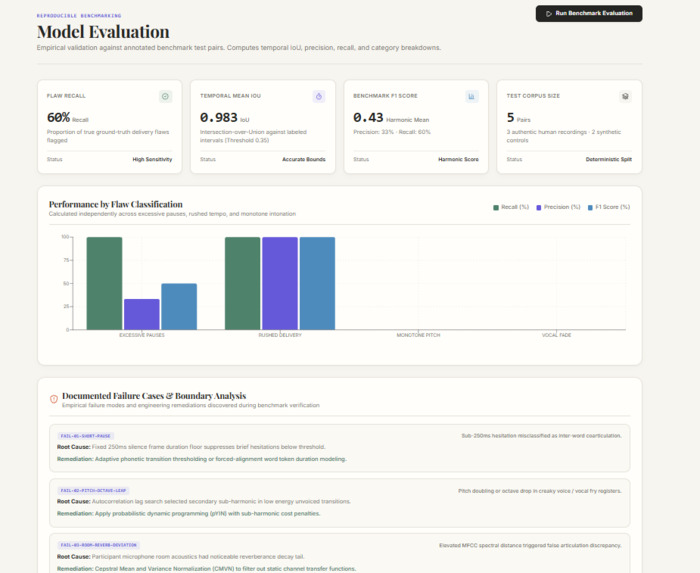The image size is (700, 573).
Task: Click the Reproducible Benchmarking overline label
Action: pos(79,16)
